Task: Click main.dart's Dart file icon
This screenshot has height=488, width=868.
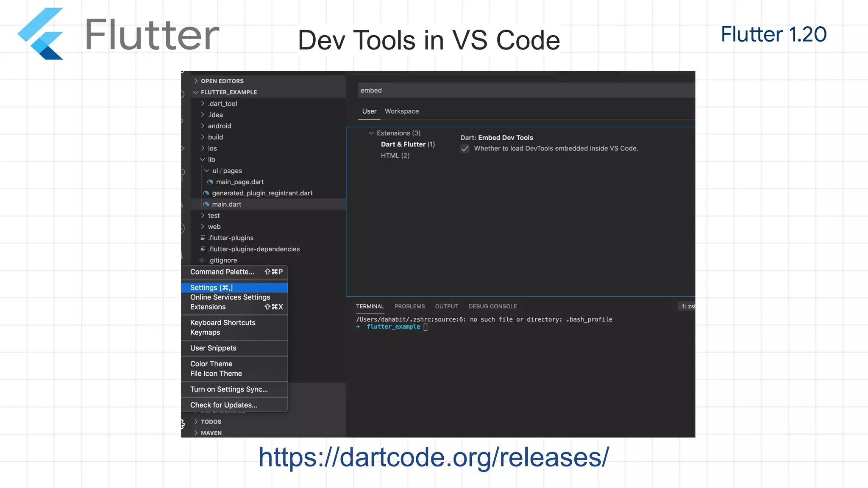Action: tap(206, 204)
